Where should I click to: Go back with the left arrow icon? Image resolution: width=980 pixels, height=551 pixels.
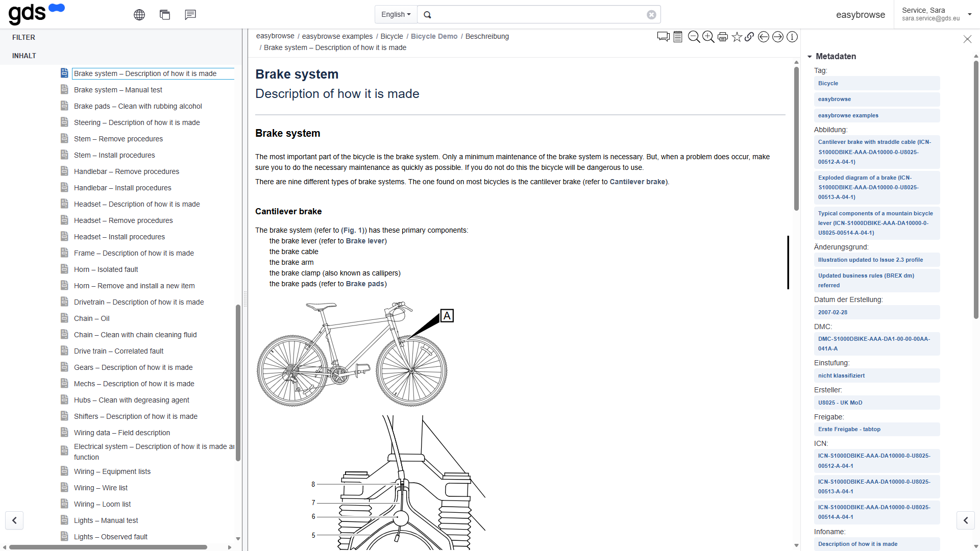tap(764, 37)
